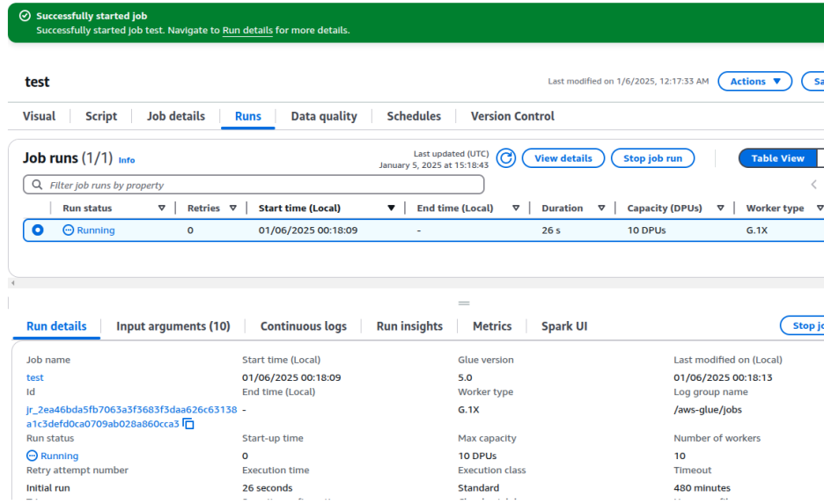Sort by Run status column arrow
Screen dimensions: 824x504
pos(161,208)
